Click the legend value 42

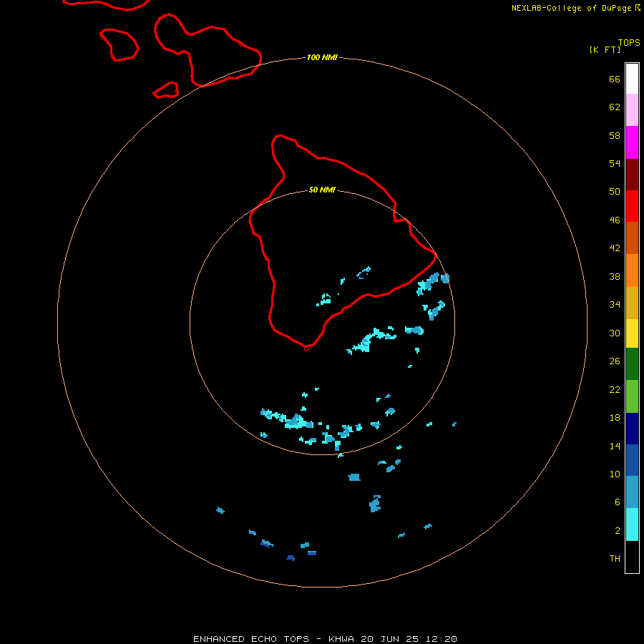click(x=615, y=248)
